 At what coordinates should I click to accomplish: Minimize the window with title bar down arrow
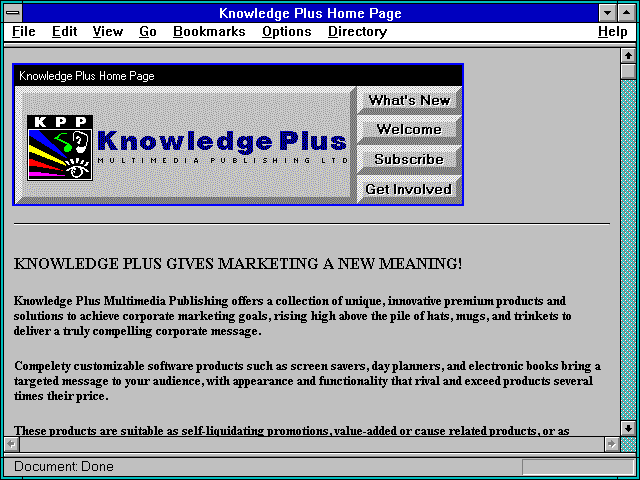pyautogui.click(x=607, y=13)
